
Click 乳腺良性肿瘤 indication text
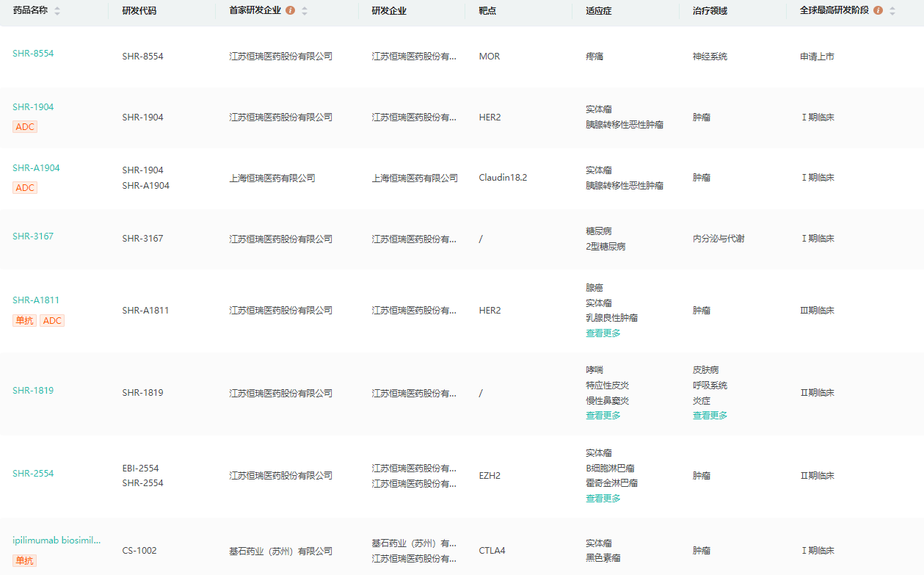(x=611, y=318)
